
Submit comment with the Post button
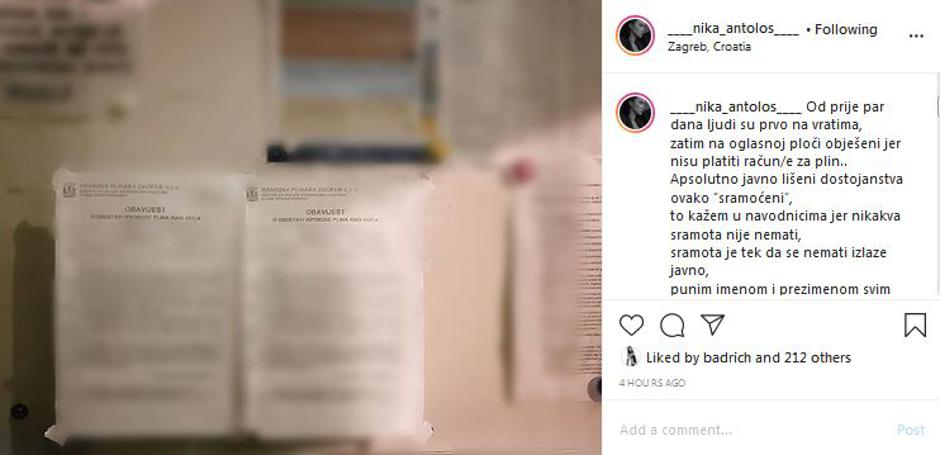(911, 430)
